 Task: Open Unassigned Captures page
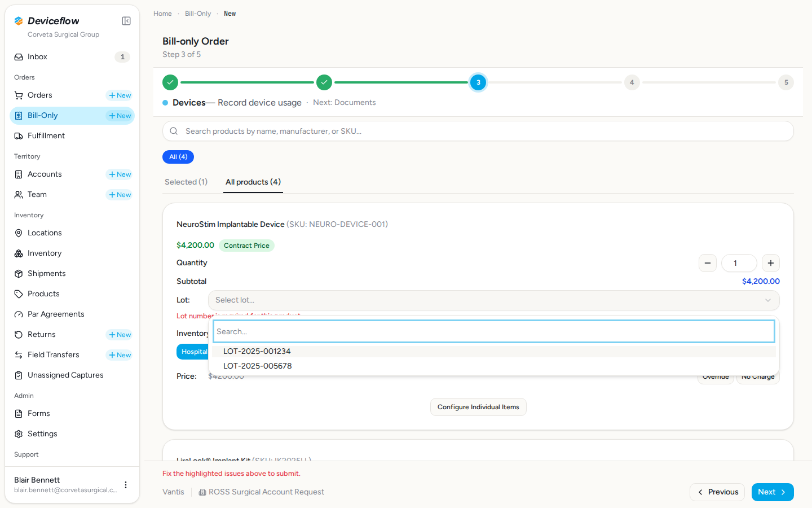pos(72,375)
